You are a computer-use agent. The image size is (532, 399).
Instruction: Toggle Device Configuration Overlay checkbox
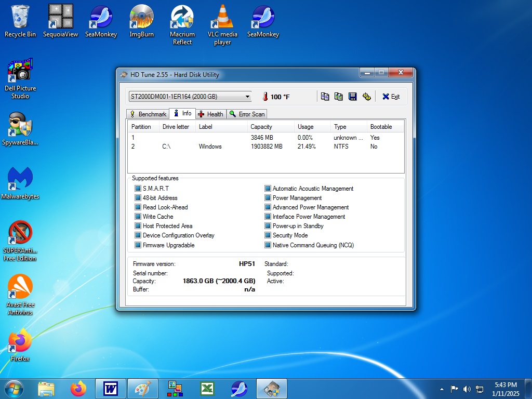coord(138,235)
